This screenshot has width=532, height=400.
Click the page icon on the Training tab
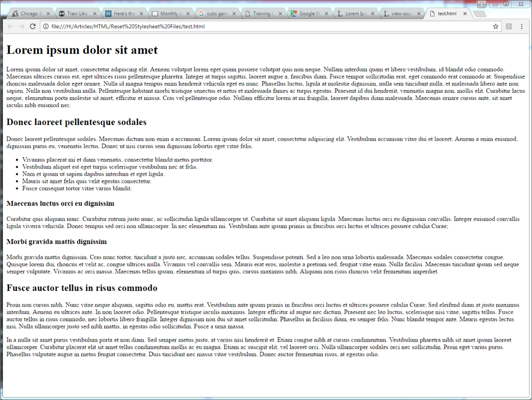248,14
